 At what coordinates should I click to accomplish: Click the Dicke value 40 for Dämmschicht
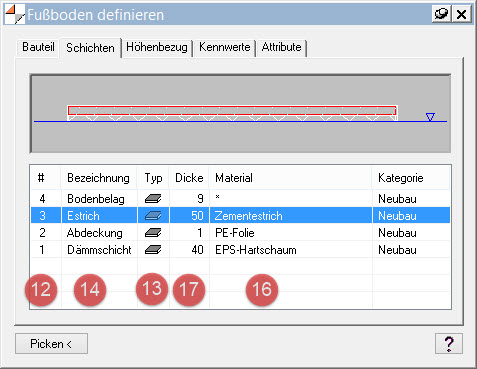189,250
